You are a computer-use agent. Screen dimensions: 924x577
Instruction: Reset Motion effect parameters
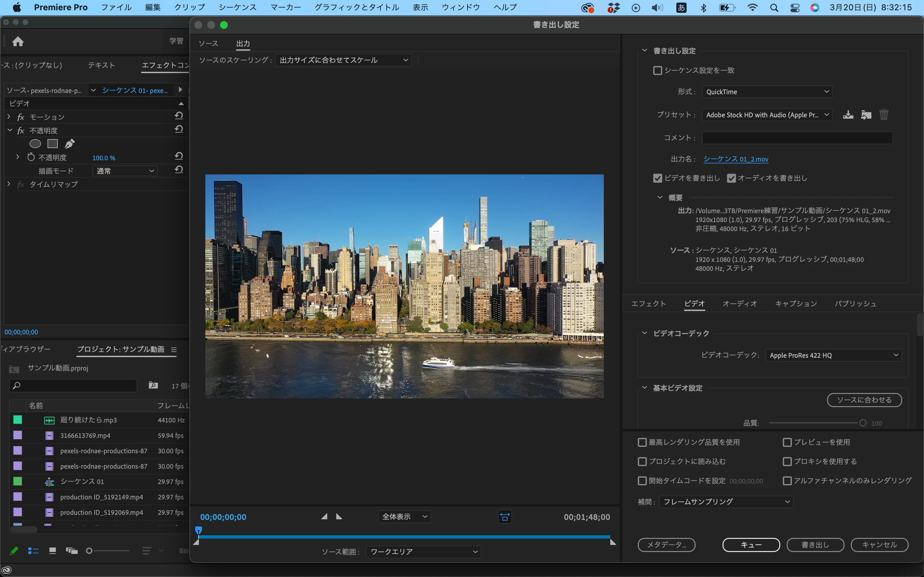click(179, 116)
